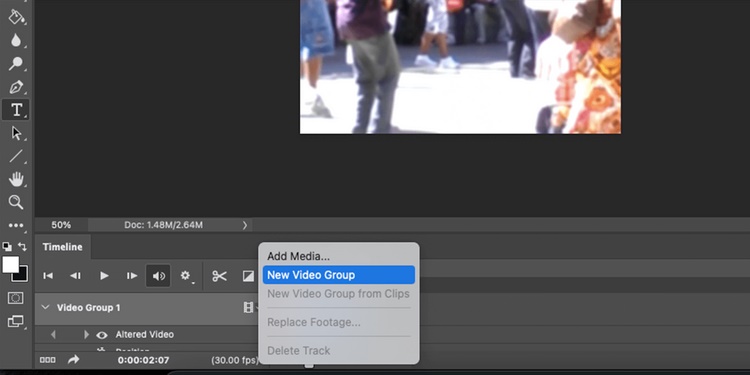The width and height of the screenshot is (750, 375).
Task: Select the Dodge tool
Action: [16, 64]
